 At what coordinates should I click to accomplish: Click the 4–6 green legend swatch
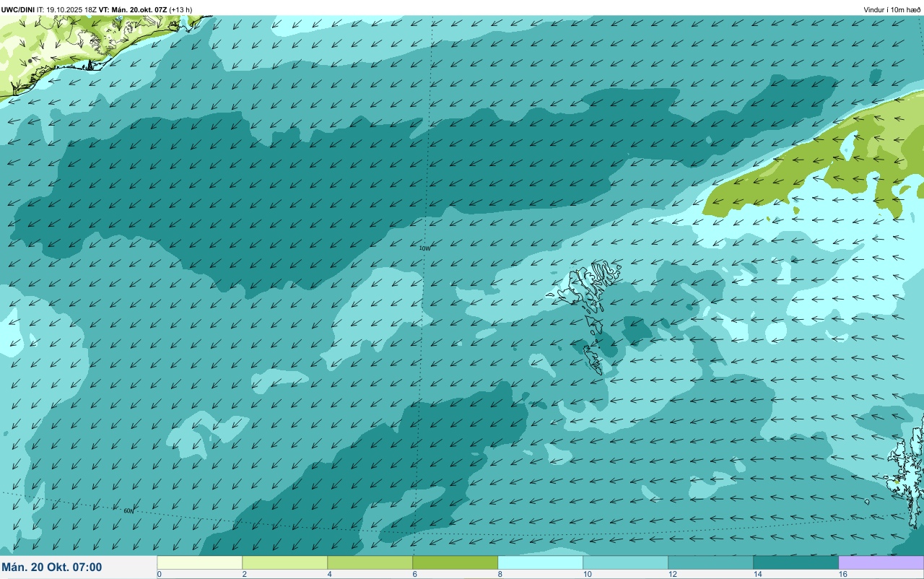(370, 562)
